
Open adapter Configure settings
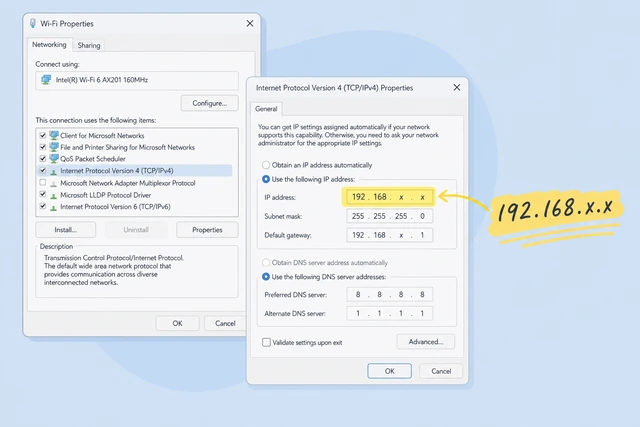[209, 103]
